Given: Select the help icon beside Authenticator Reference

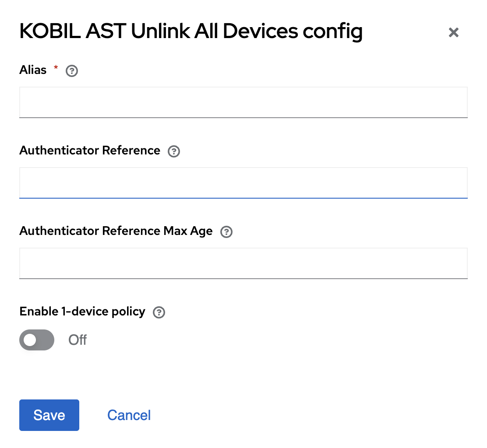Looking at the screenshot, I should 173,151.
